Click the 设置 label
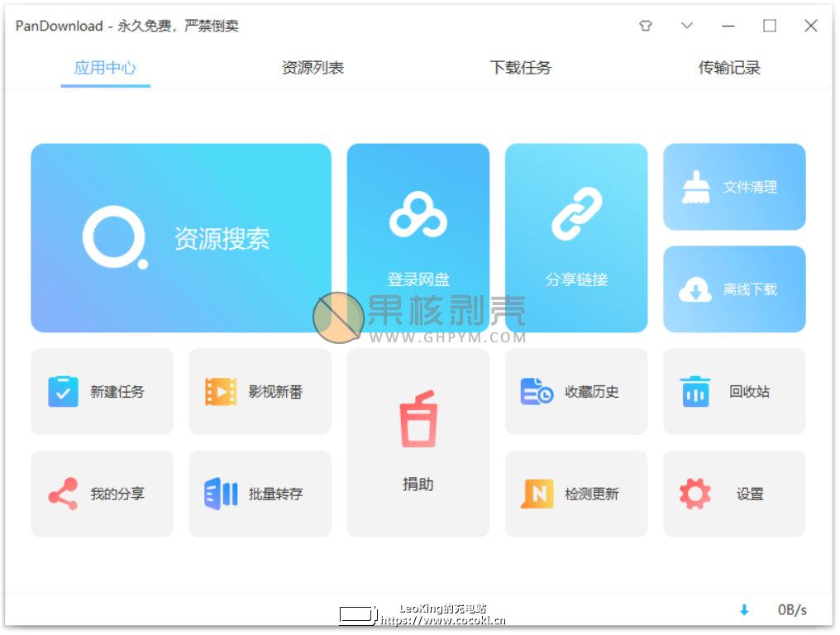 tap(750, 494)
